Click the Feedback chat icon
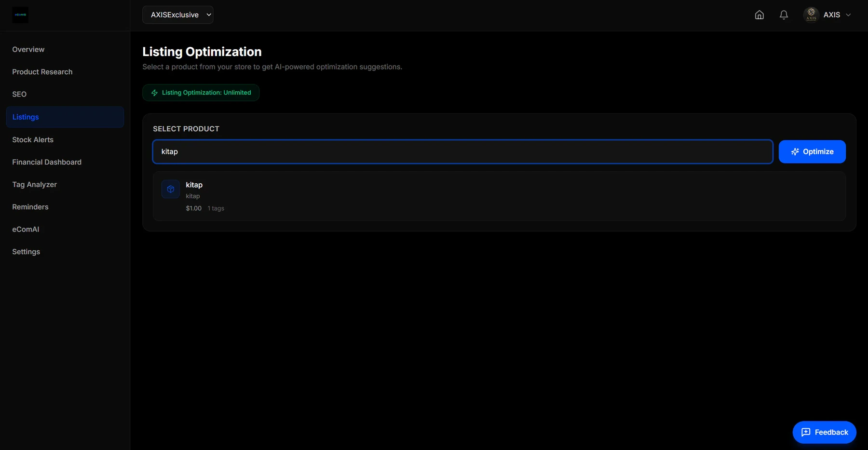The image size is (868, 450). tap(806, 432)
